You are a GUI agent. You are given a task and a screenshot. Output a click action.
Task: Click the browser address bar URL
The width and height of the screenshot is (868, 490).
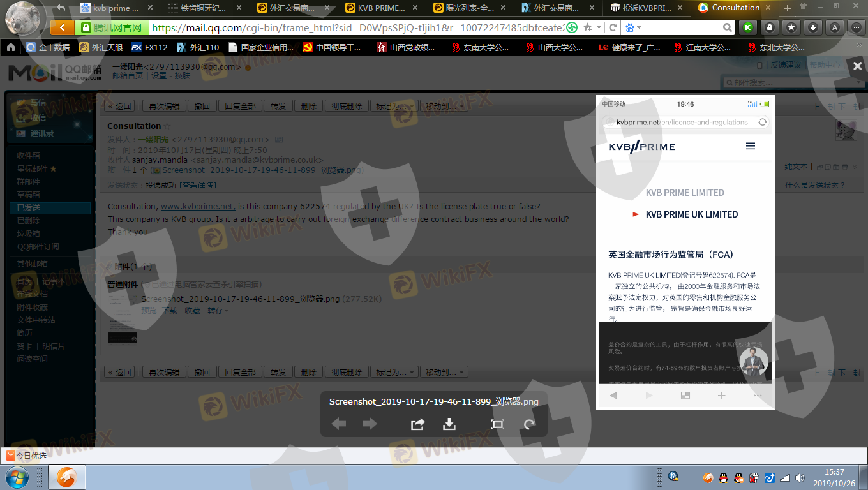[357, 28]
